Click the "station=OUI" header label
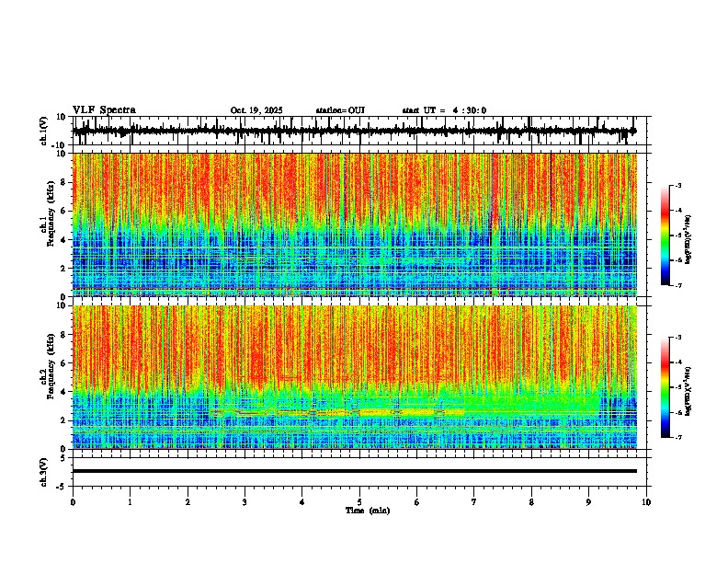The height and width of the screenshot is (563, 728). click(x=340, y=110)
